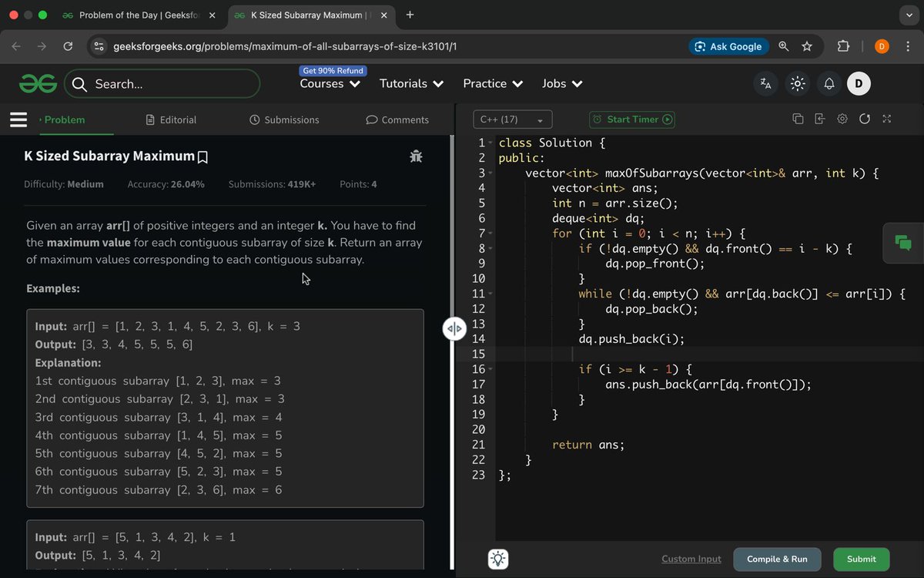Submit the solution
Screen dimensions: 924x578
(x=861, y=559)
